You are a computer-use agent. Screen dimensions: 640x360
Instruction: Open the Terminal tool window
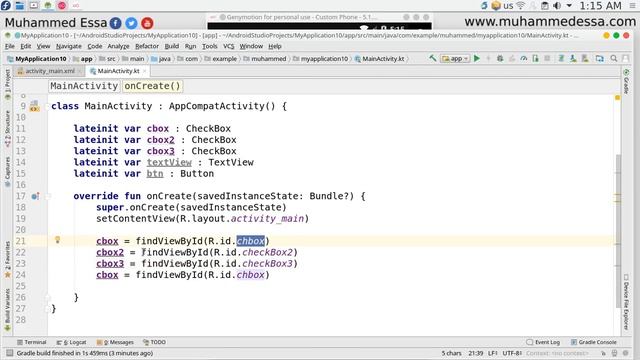31,342
